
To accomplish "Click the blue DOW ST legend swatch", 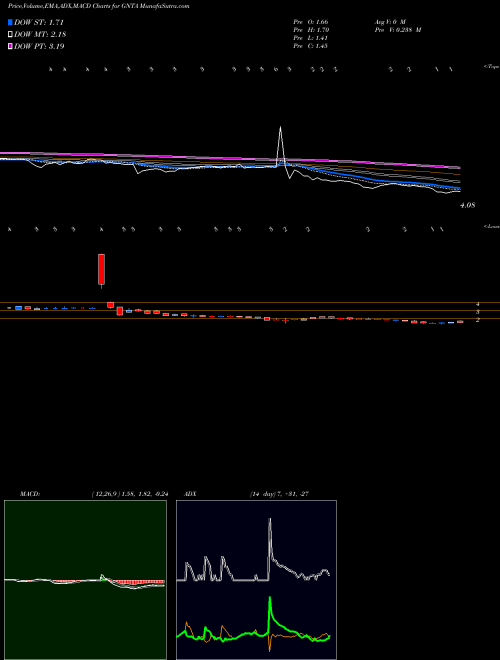I will click(11, 22).
